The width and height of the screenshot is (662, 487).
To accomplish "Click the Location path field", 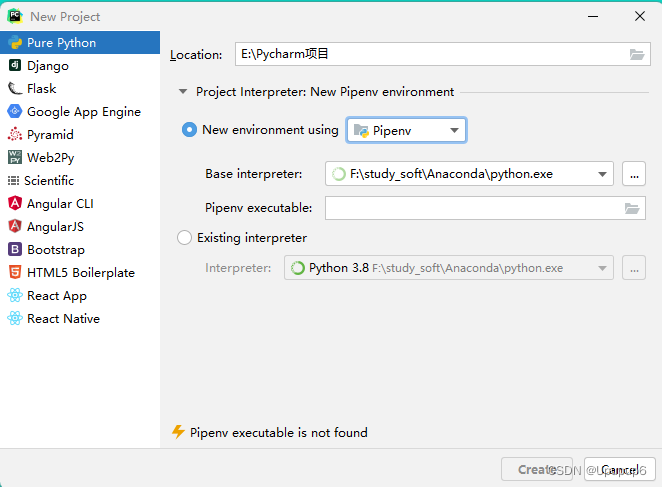I will point(442,54).
